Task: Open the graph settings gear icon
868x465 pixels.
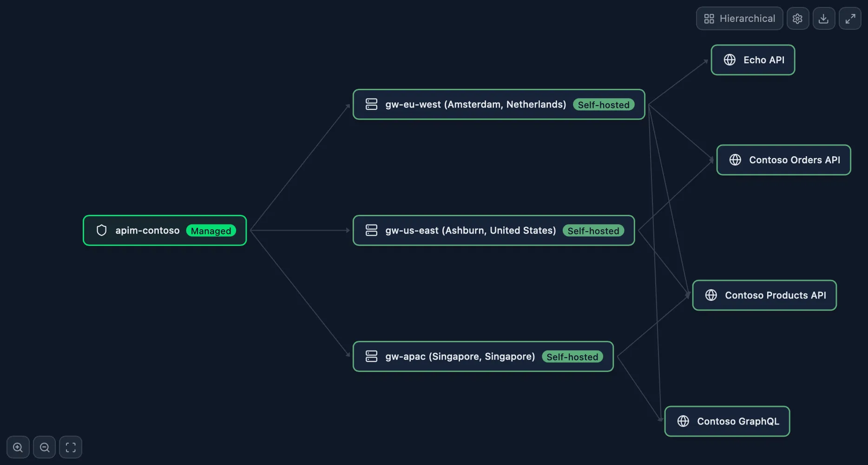Action: coord(797,18)
